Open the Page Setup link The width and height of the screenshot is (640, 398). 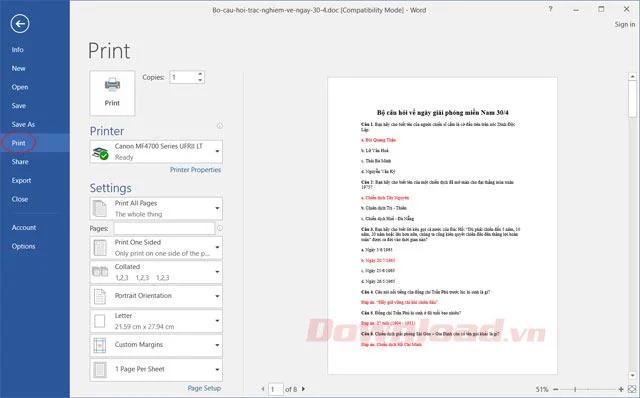click(x=204, y=388)
